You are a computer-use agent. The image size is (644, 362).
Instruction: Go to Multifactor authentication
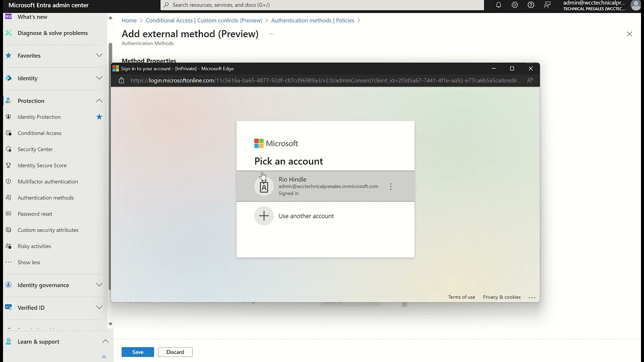pos(48,181)
